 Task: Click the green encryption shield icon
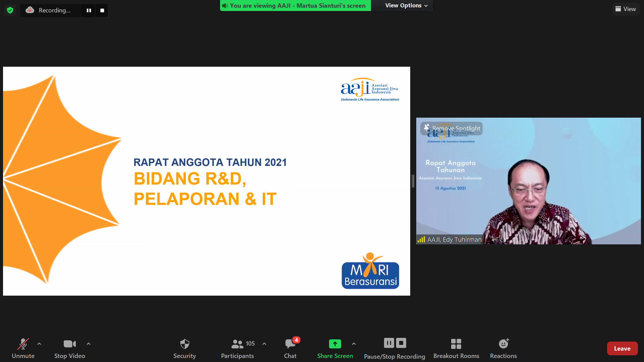[10, 10]
